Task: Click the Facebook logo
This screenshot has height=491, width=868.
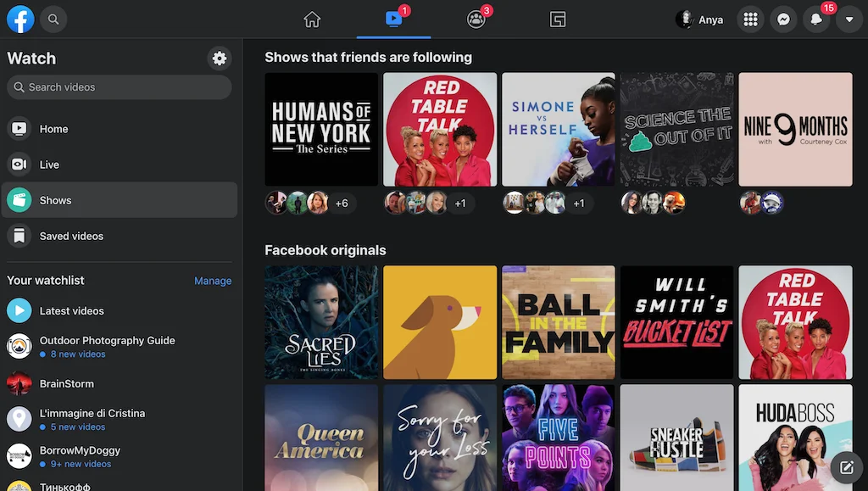Action: click(20, 19)
